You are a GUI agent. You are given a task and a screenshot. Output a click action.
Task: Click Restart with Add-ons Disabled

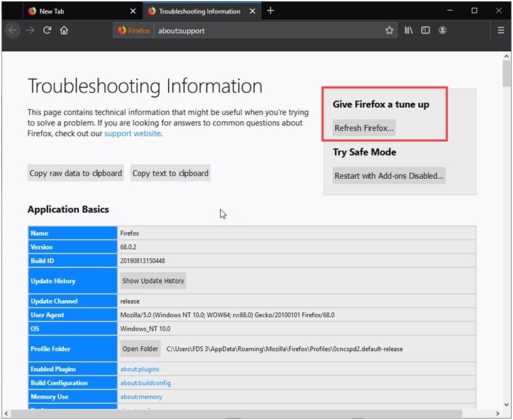[389, 176]
